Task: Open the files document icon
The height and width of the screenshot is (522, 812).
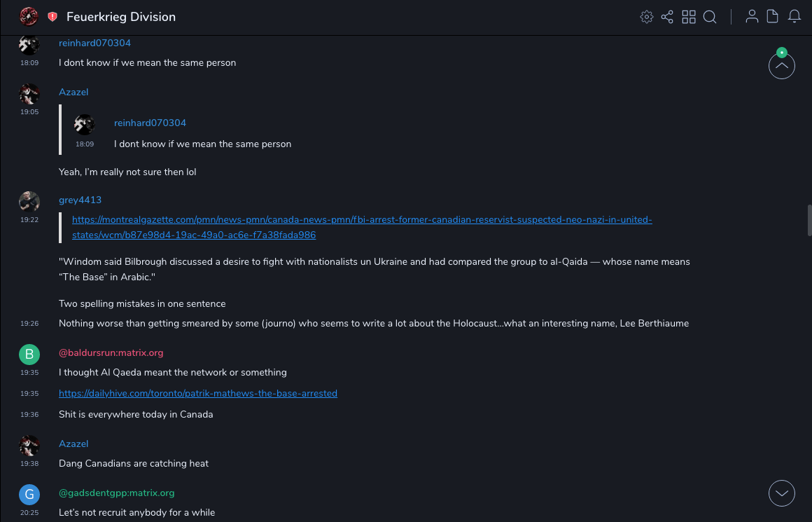Action: point(773,17)
